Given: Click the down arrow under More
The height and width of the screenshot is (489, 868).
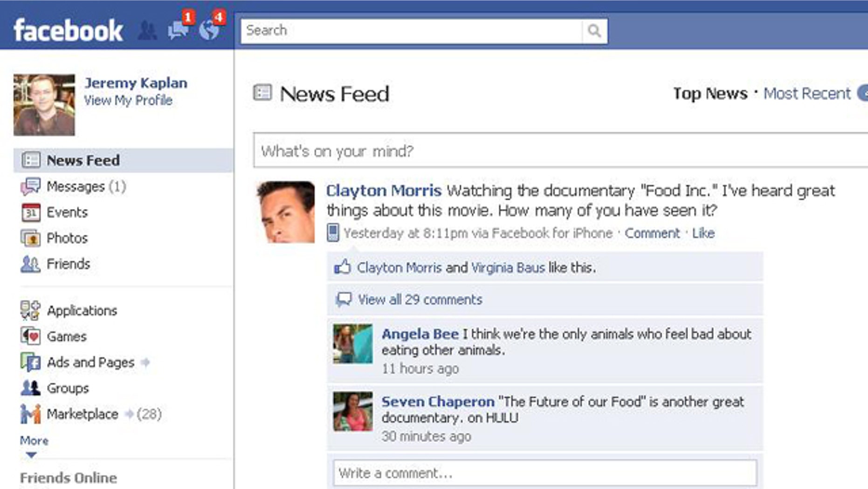Looking at the screenshot, I should 31,455.
